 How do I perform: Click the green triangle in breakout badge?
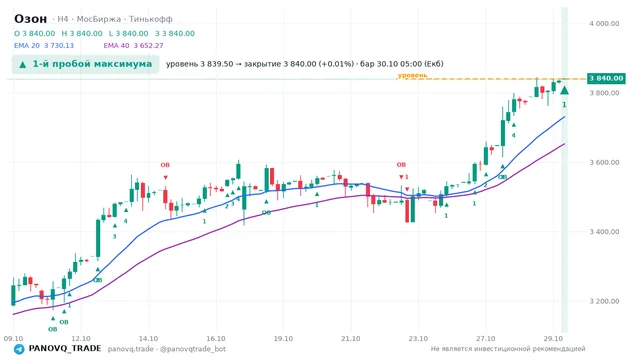23,64
